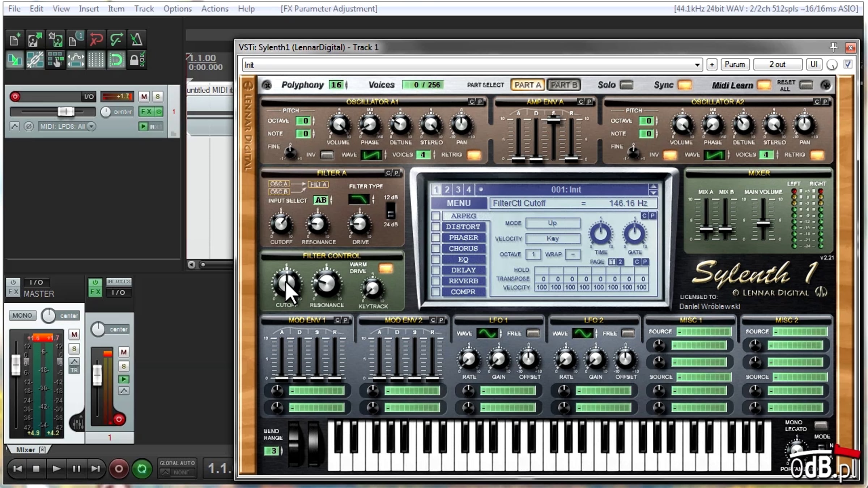This screenshot has width=868, height=488.
Task: Open the MIDI: LPD8 input dropdown
Action: click(x=67, y=127)
